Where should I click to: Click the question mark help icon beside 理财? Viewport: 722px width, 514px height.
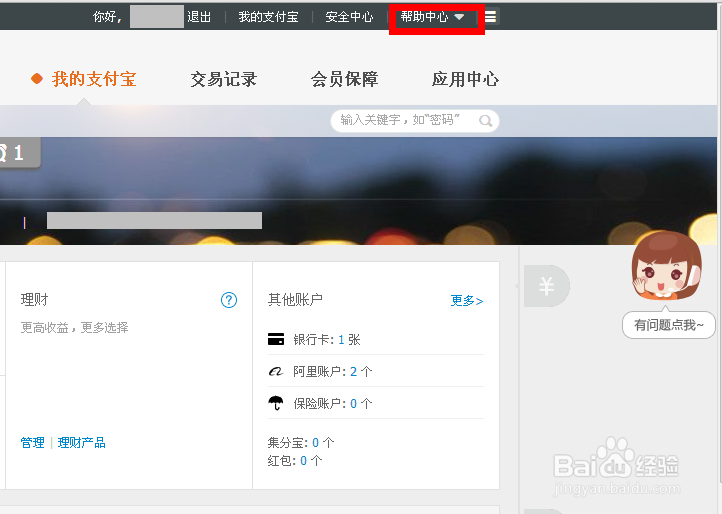(229, 300)
